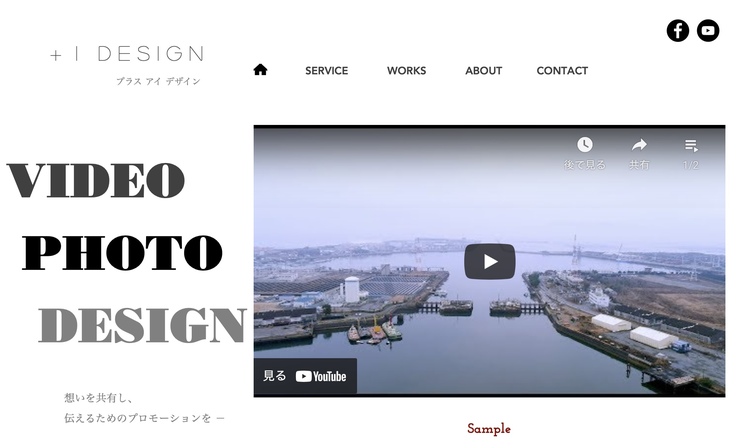Click the 見る watch on YouTube button
The width and height of the screenshot is (736, 448).
[x=305, y=376]
